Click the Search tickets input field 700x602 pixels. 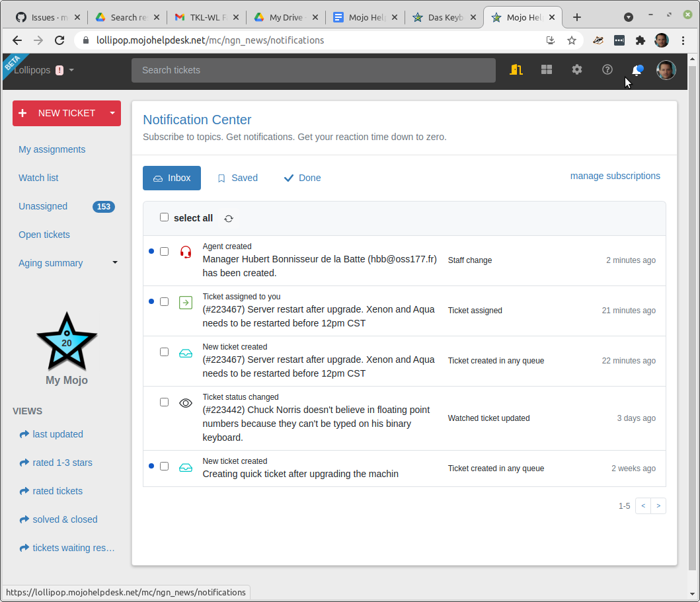313,70
